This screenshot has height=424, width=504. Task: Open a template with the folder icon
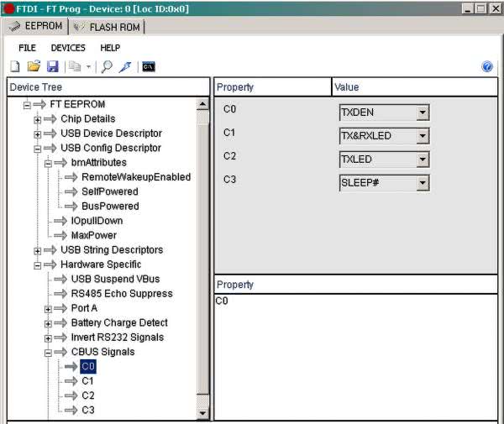pos(34,67)
